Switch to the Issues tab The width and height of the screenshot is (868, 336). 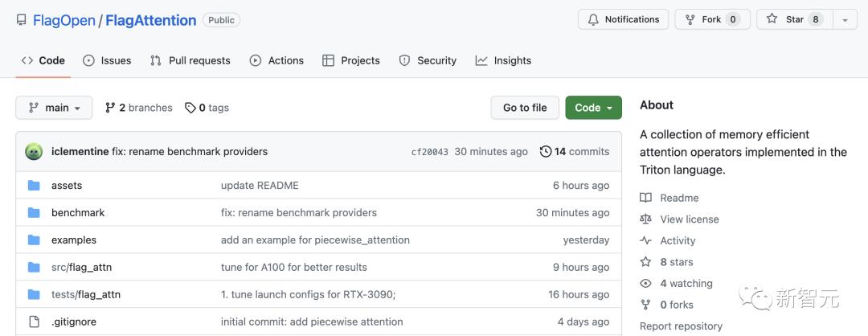(107, 60)
